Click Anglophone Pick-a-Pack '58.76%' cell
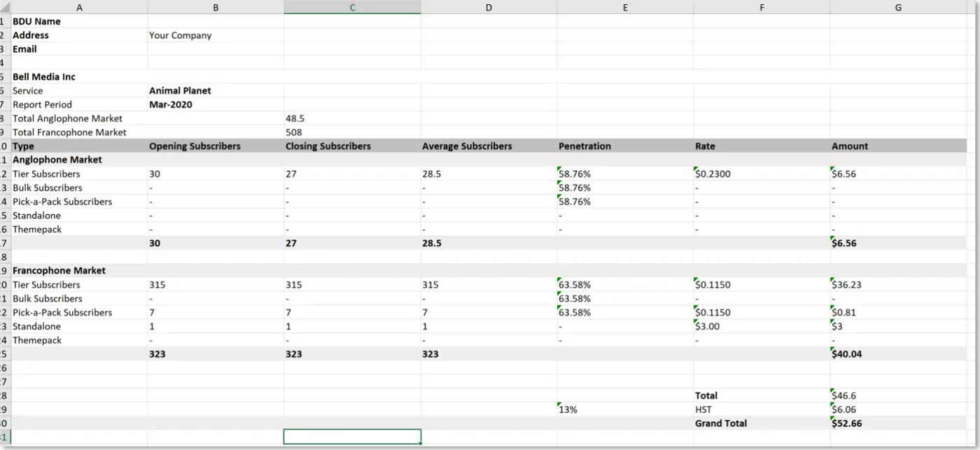This screenshot has width=980, height=450. pos(625,202)
